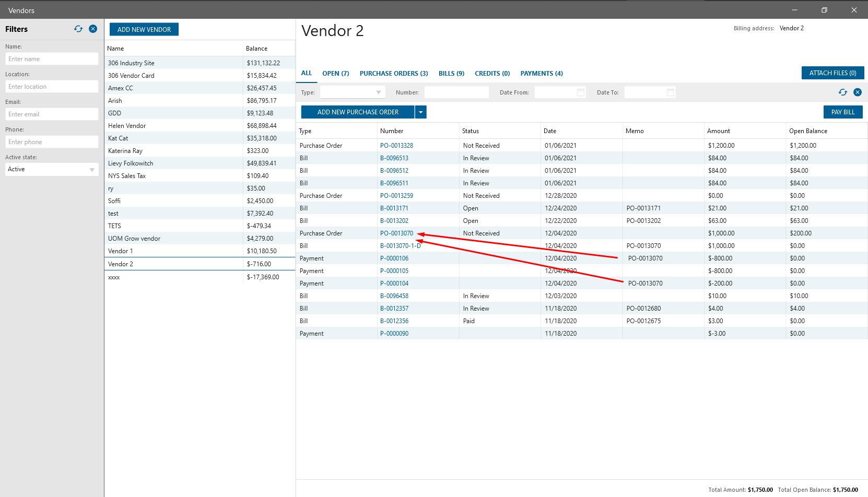The height and width of the screenshot is (497, 868).
Task: Sort vendors by Balance column header
Action: 269,49
